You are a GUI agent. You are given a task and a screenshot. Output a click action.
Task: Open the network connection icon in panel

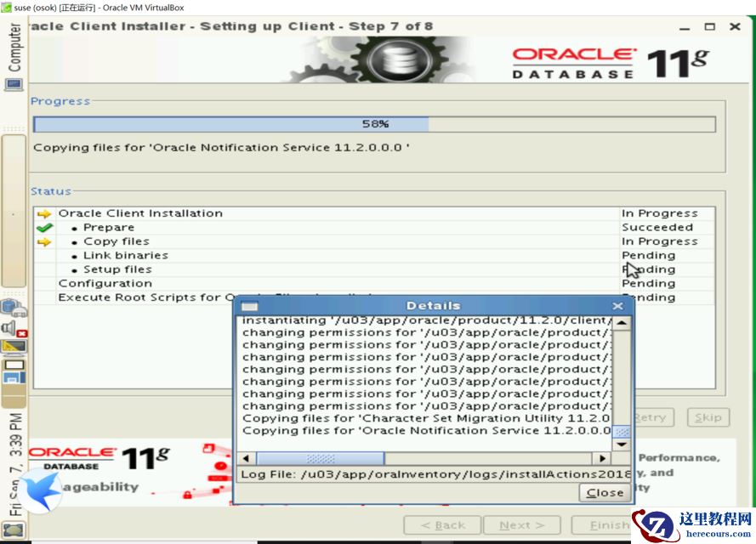click(x=14, y=309)
